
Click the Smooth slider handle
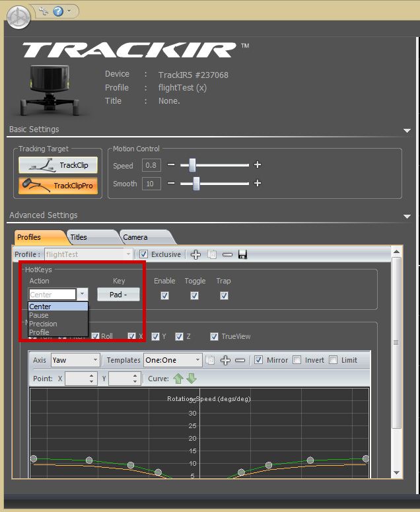(x=196, y=184)
